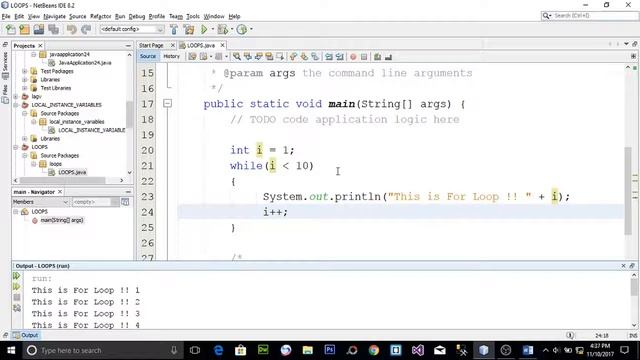The image size is (640, 360).
Task: Toggle bookmark using the editor toolbar icon
Action: 315,57
